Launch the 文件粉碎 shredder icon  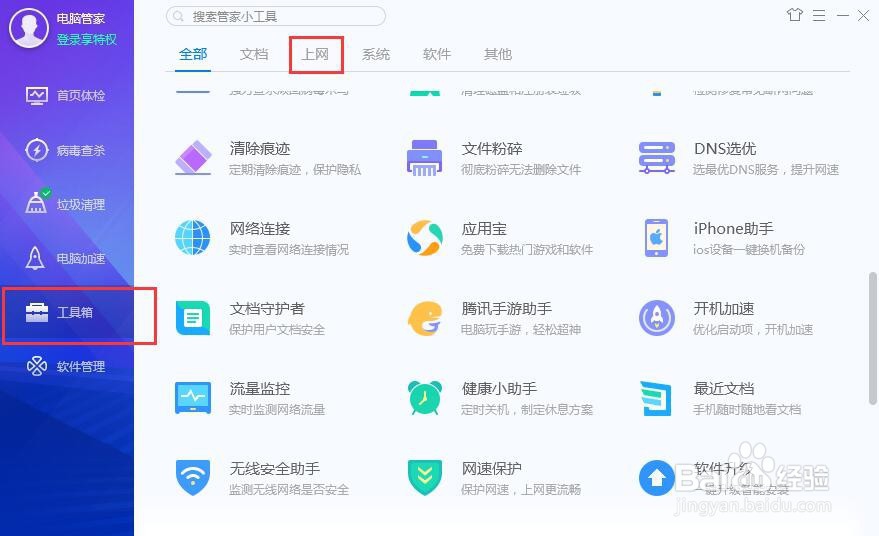(424, 158)
